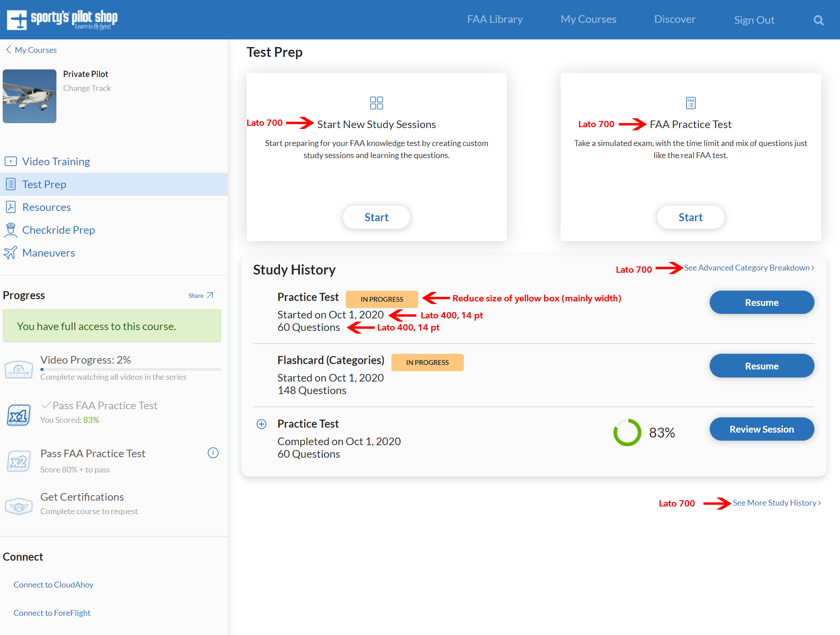Click the Get Certifications text
This screenshot has width=840, height=635.
pos(82,497)
